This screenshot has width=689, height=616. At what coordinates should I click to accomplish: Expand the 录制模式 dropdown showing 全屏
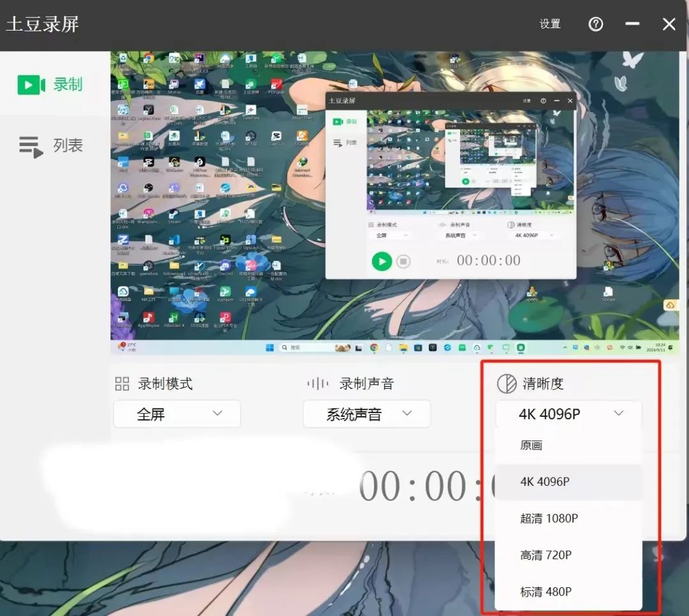[x=177, y=414]
